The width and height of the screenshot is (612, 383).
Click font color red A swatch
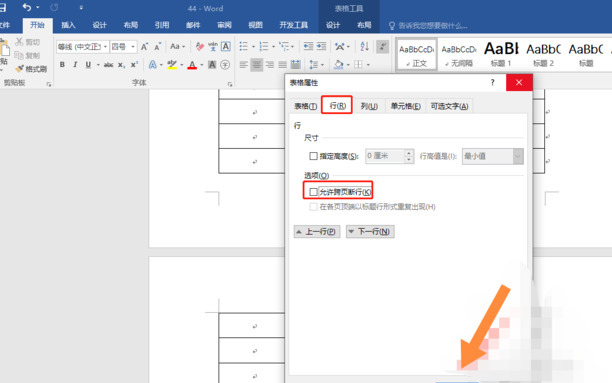192,65
